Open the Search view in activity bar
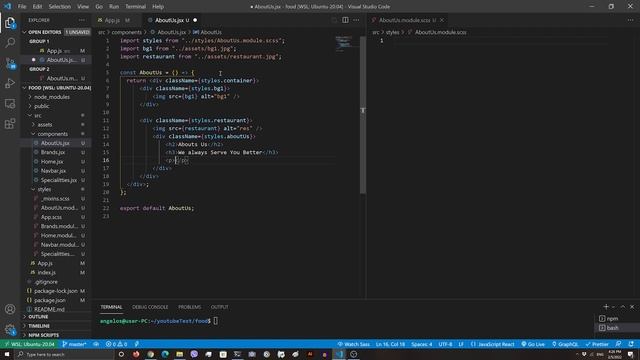 pos(10,42)
